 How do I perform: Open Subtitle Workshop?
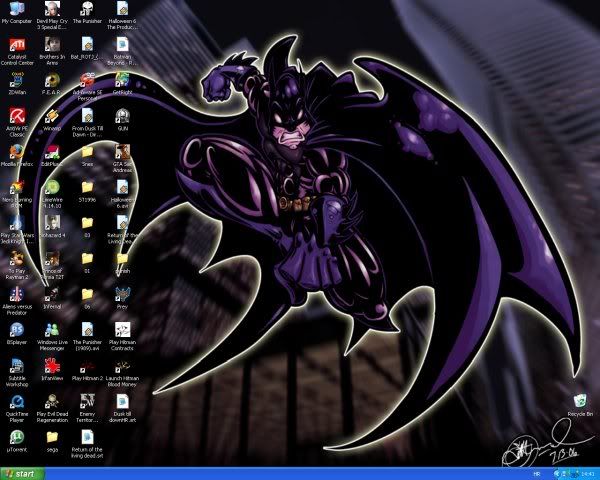click(17, 372)
